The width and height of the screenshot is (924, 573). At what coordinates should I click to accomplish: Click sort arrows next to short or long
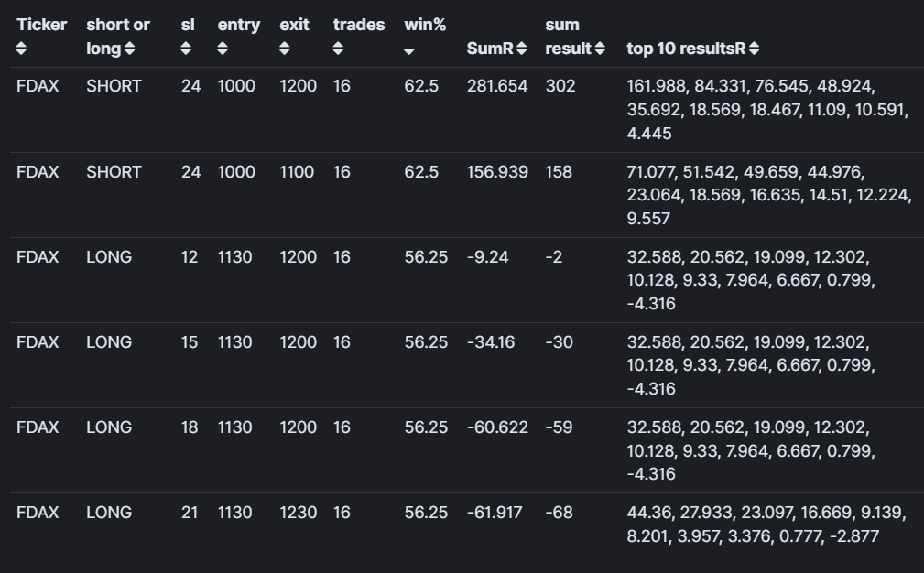pyautogui.click(x=130, y=49)
